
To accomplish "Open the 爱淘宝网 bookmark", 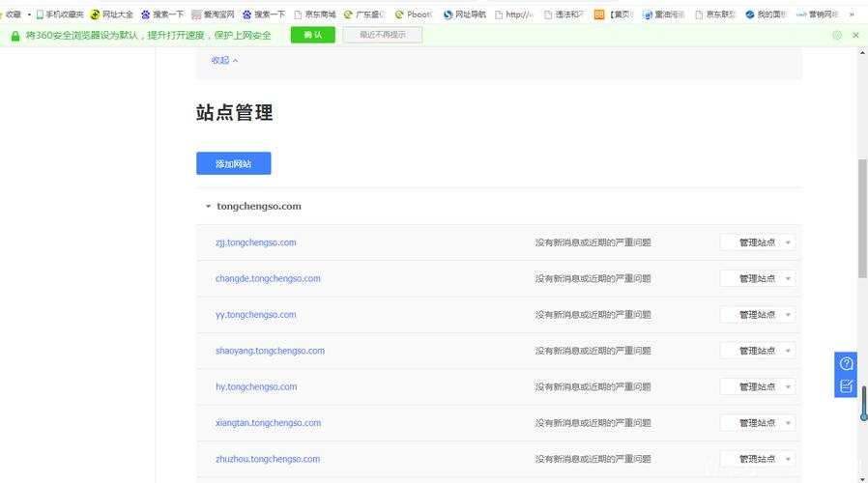I will click(213, 14).
